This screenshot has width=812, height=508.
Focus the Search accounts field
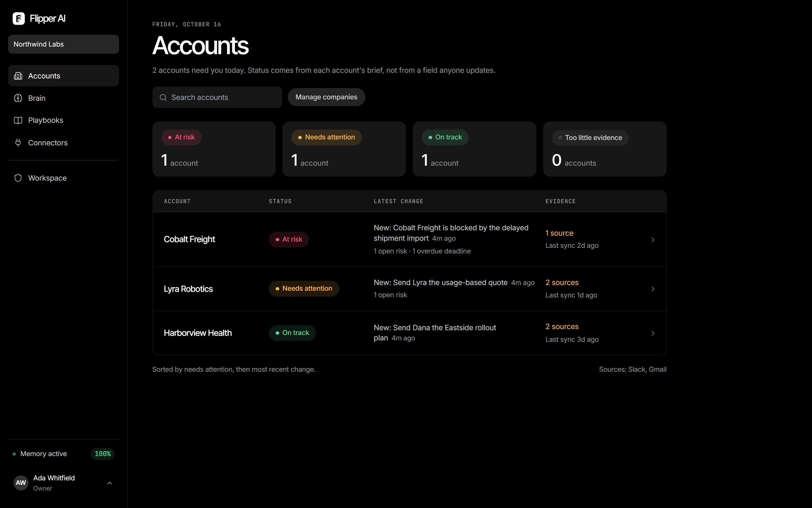[217, 97]
